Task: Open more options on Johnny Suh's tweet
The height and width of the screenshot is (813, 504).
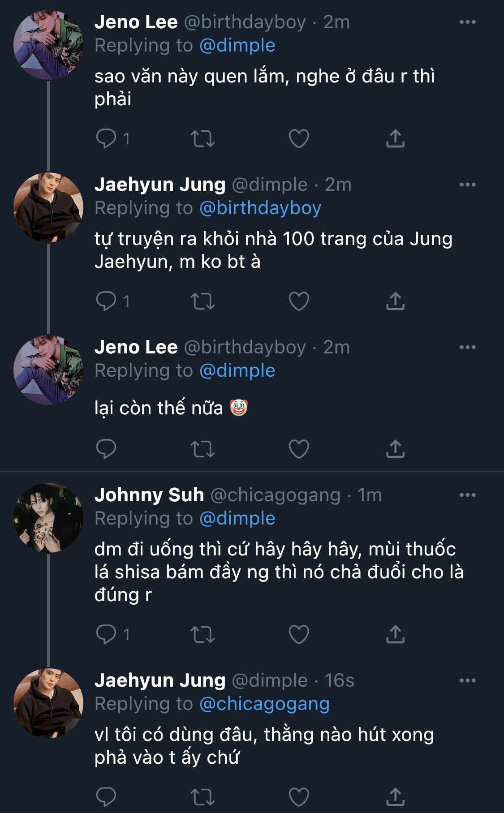Action: pyautogui.click(x=468, y=495)
